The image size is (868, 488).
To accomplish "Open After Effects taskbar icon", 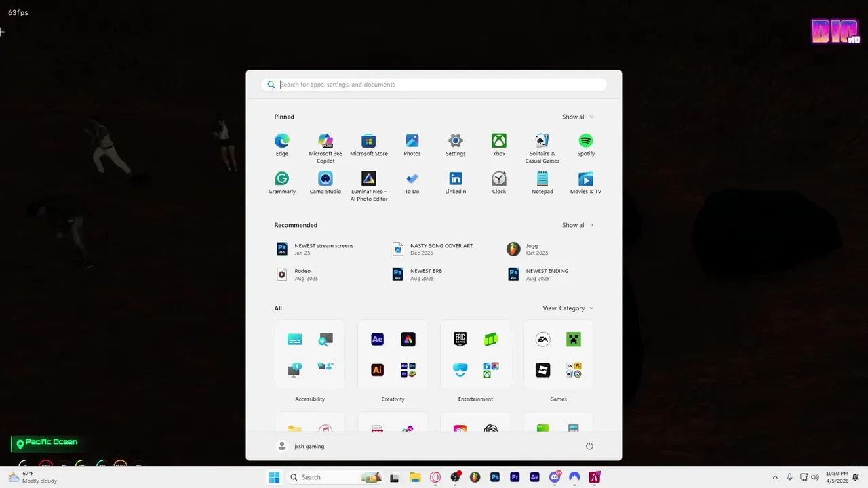I will [x=534, y=477].
